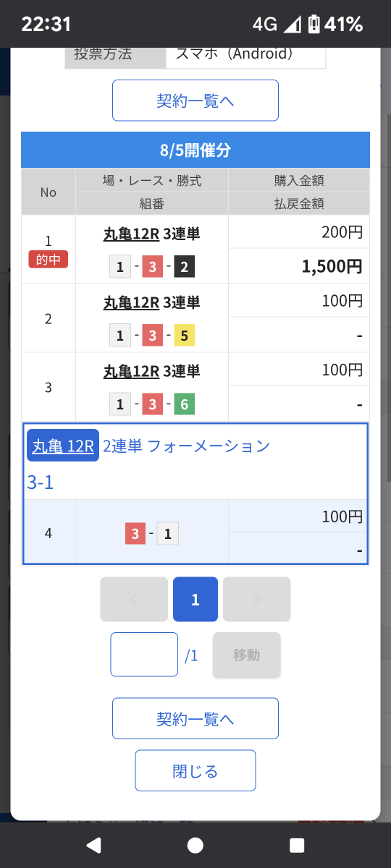
Task: Tap the Android home circle button
Action: (x=195, y=845)
